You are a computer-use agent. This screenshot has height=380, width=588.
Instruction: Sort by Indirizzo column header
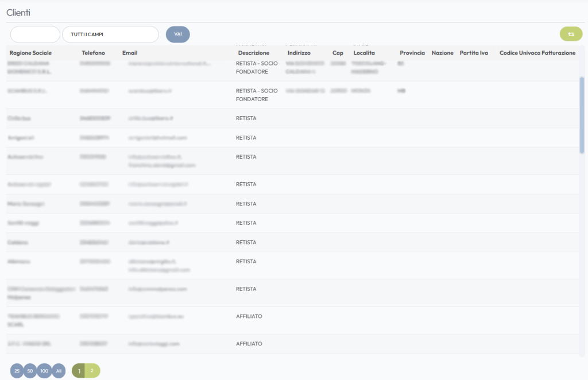click(x=299, y=53)
